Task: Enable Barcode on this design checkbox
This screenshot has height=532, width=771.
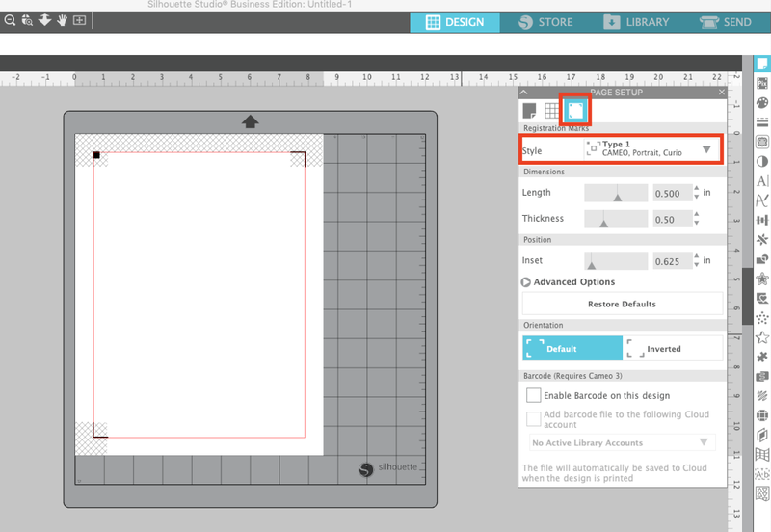Action: pos(533,395)
